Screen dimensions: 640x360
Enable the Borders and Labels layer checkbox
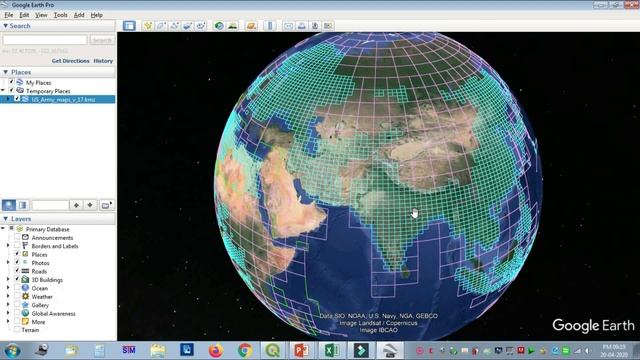[x=17, y=246]
